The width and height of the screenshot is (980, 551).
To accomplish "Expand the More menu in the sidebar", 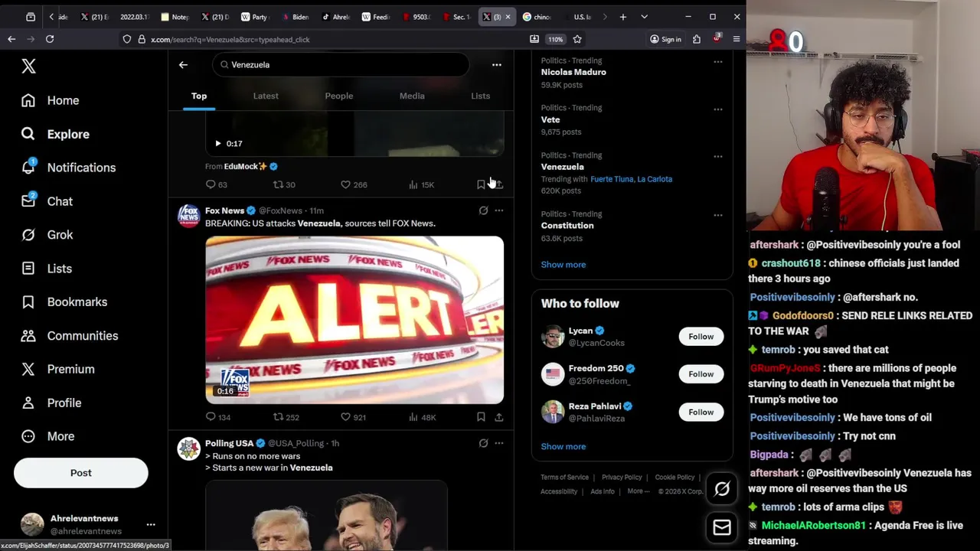I will point(48,436).
